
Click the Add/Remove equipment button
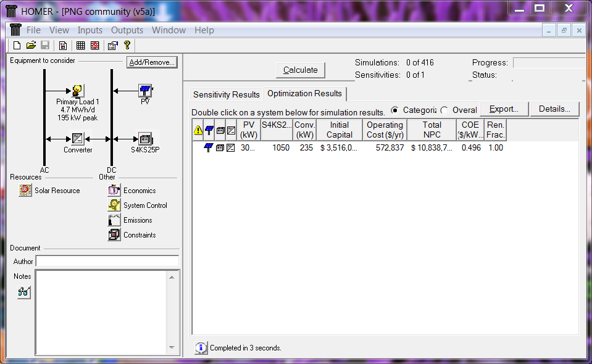[152, 62]
